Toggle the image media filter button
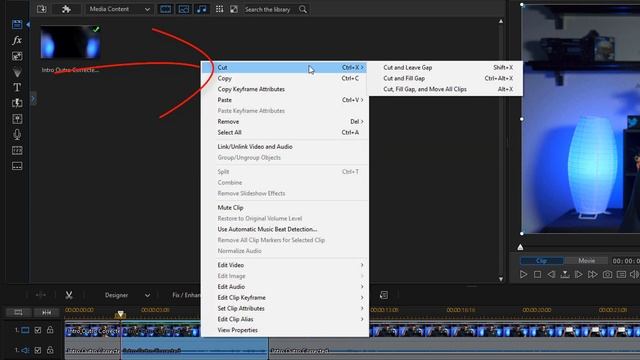Screen dimensions: 640x360 [184, 9]
